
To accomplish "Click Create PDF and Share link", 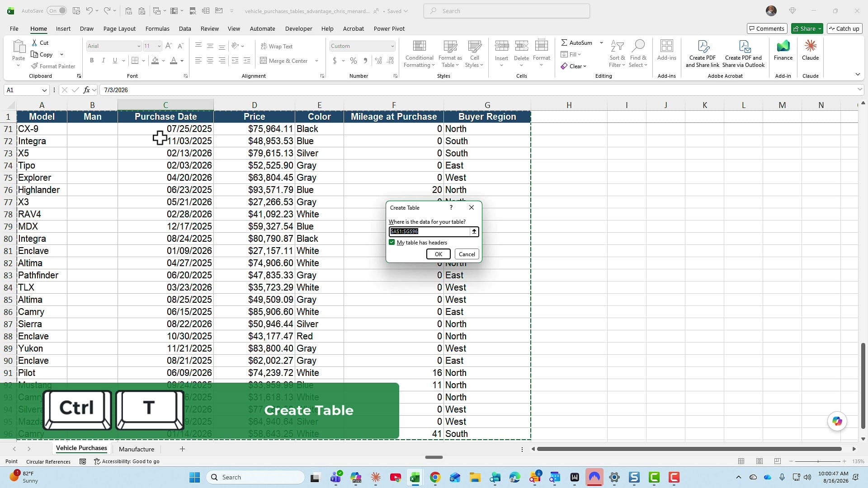I will click(x=703, y=54).
